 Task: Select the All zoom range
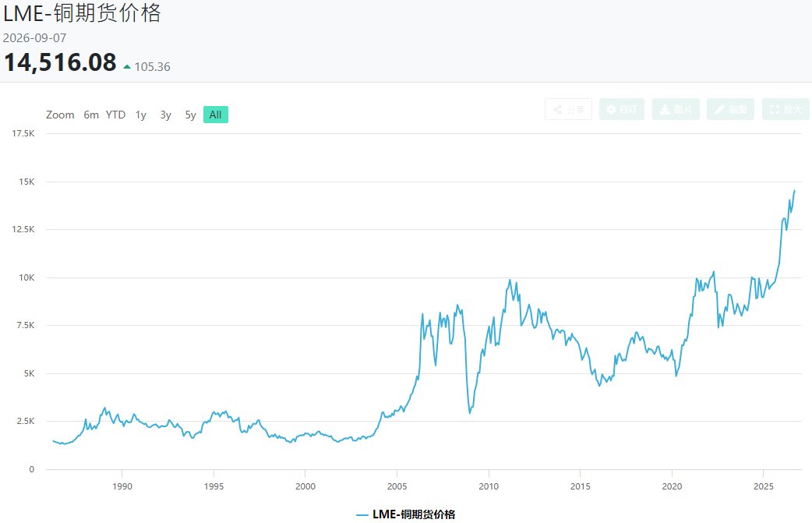tap(215, 115)
